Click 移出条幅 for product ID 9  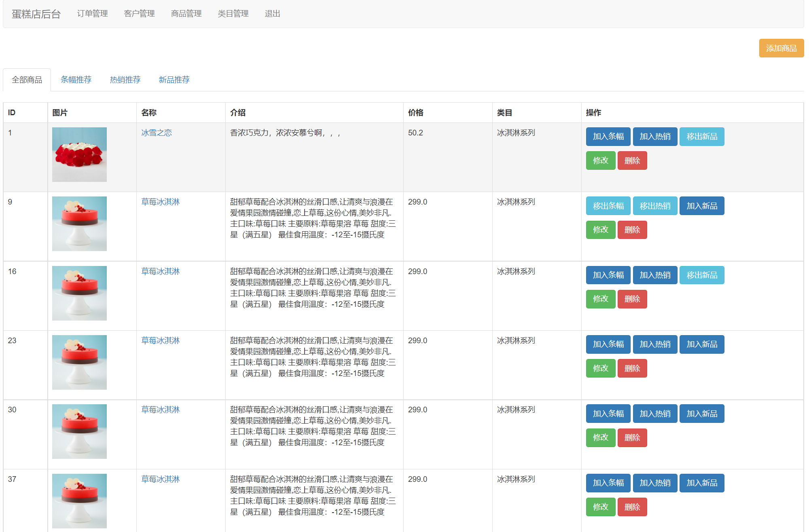coord(608,206)
